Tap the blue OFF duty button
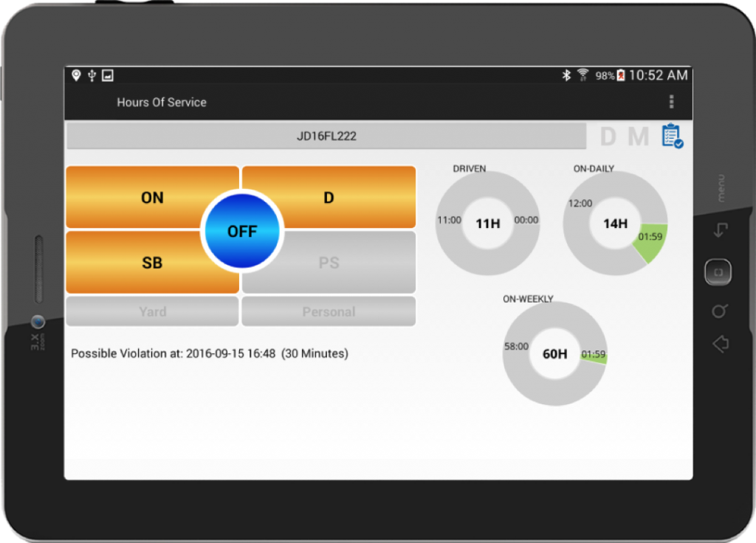Screen dimensions: 756x543 [241, 231]
